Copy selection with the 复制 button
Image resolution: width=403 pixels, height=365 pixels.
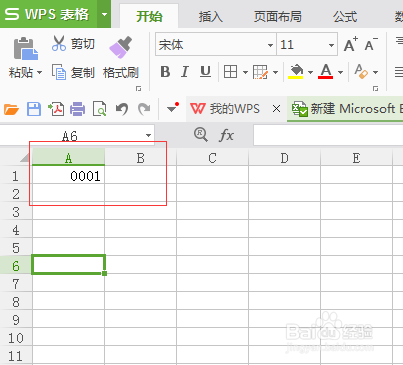point(73,72)
